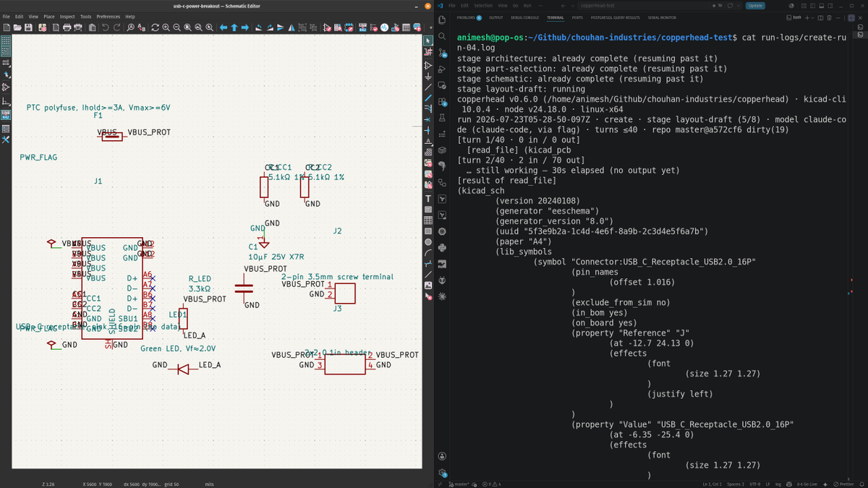Toggle the VS Code panel layout icon
868x488 pixels.
821,6
